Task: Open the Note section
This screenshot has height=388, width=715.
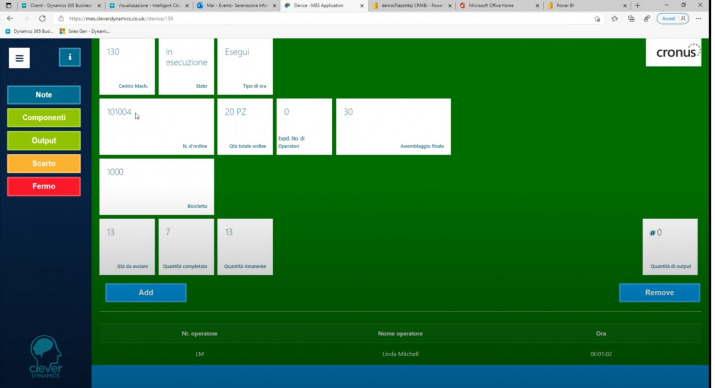Action: click(44, 95)
